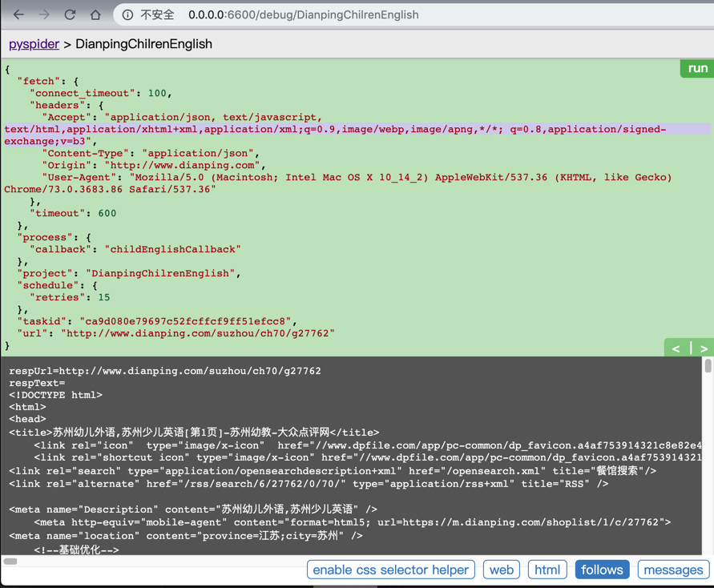The width and height of the screenshot is (714, 588).
Task: Click the browser forward arrow
Action: tap(44, 14)
